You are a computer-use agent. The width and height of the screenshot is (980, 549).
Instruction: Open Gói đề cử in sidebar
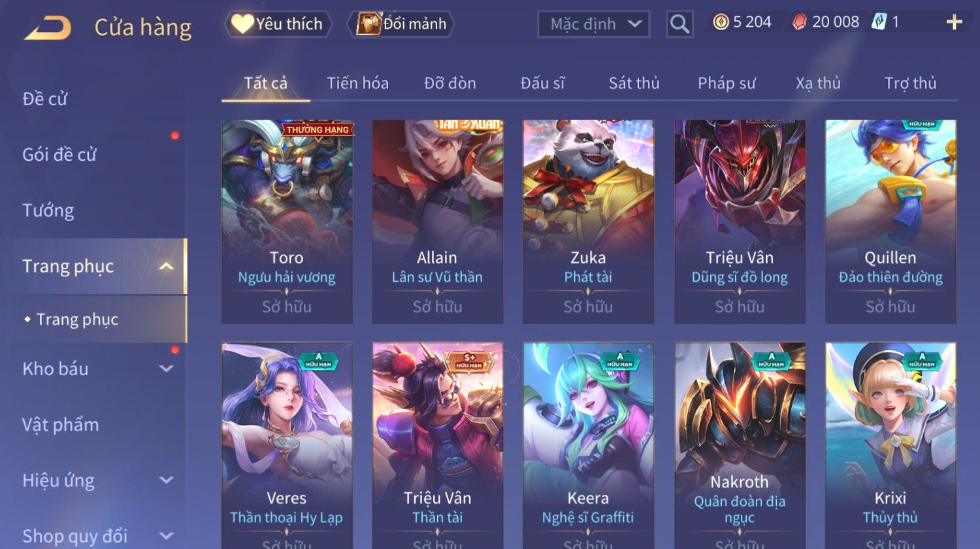59,154
